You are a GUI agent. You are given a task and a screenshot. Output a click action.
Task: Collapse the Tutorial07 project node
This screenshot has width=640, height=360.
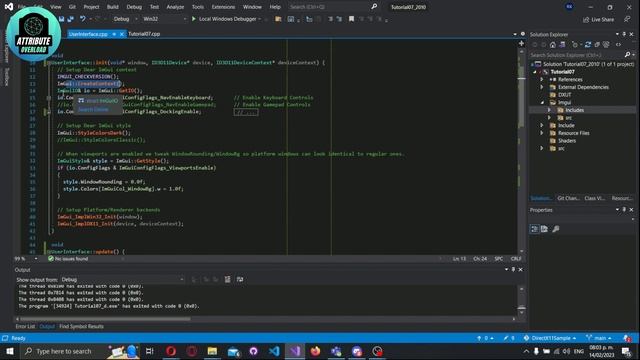pos(535,72)
